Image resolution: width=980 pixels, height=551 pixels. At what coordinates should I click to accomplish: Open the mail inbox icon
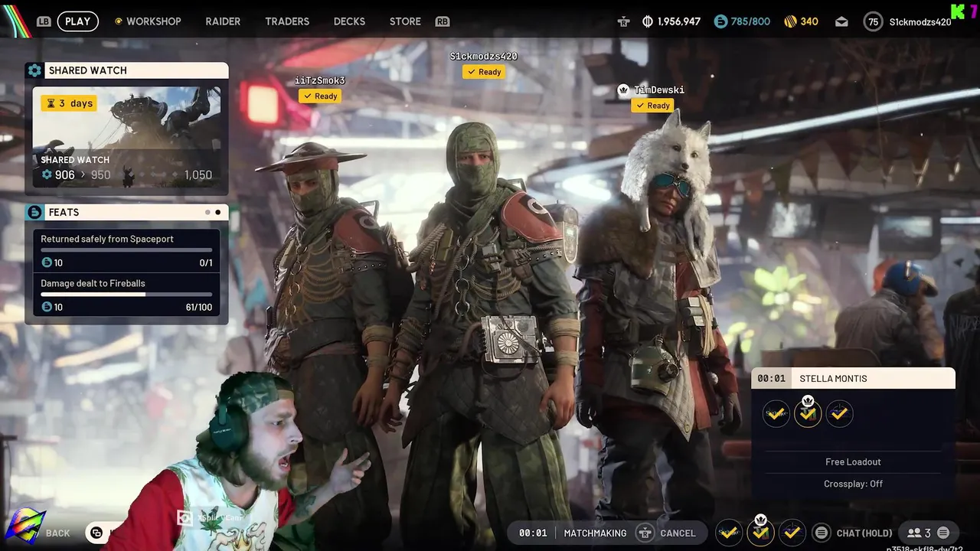[841, 21]
